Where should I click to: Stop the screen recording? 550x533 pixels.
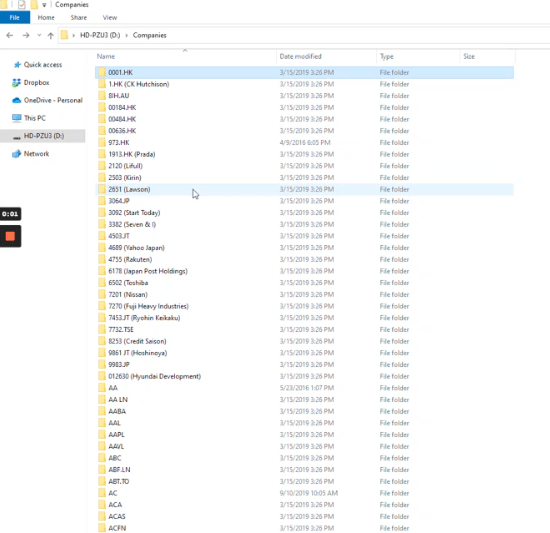(x=10, y=236)
